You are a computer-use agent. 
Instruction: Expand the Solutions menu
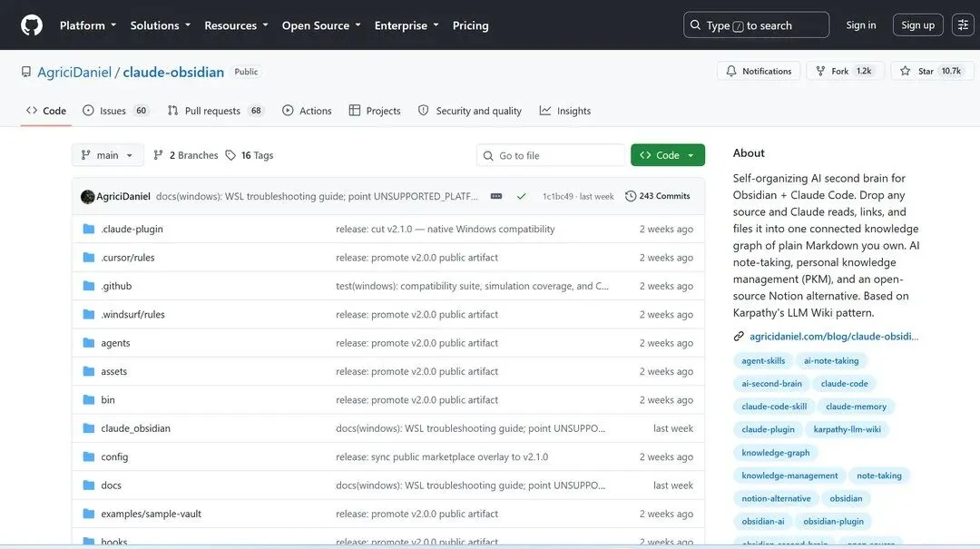click(x=160, y=25)
